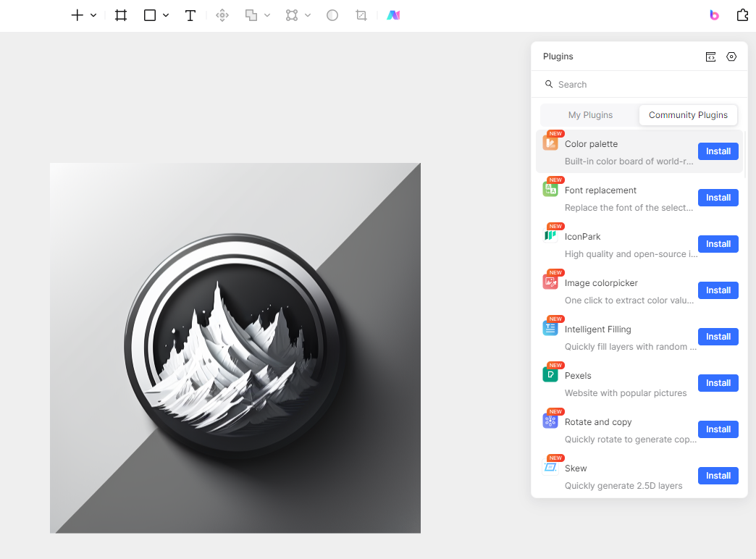Image resolution: width=756 pixels, height=559 pixels.
Task: Click the vector nodes toolbar icon
Action: pos(292,15)
